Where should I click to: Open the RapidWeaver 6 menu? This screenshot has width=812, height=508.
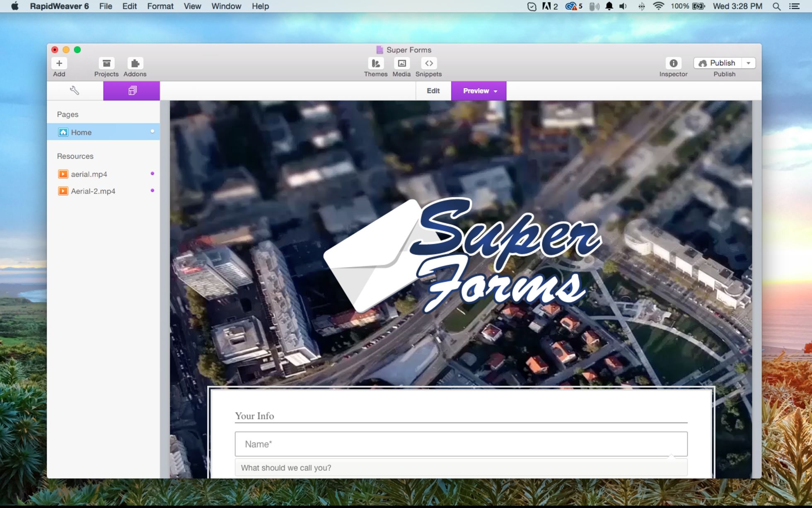click(x=59, y=6)
